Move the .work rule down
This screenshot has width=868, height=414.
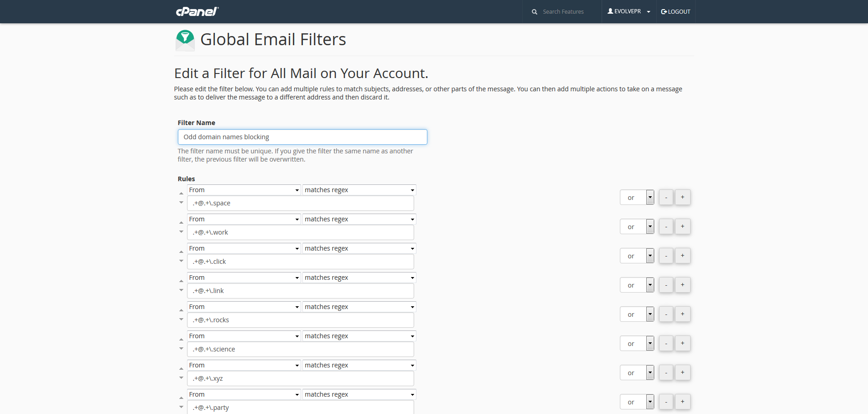click(181, 231)
